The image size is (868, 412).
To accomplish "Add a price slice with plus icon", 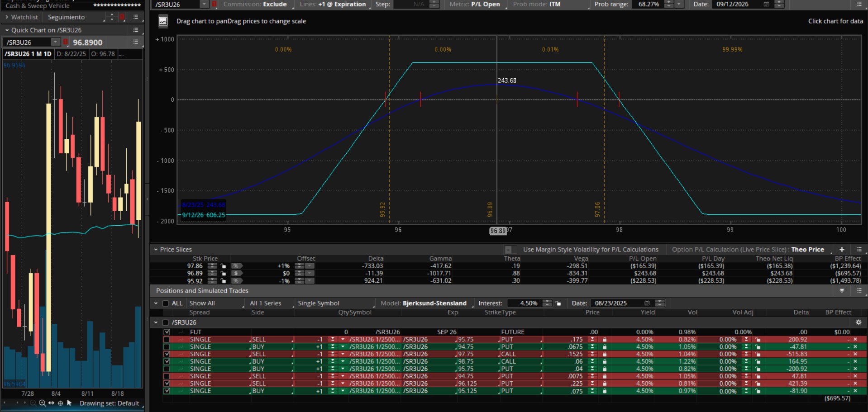I will point(842,250).
